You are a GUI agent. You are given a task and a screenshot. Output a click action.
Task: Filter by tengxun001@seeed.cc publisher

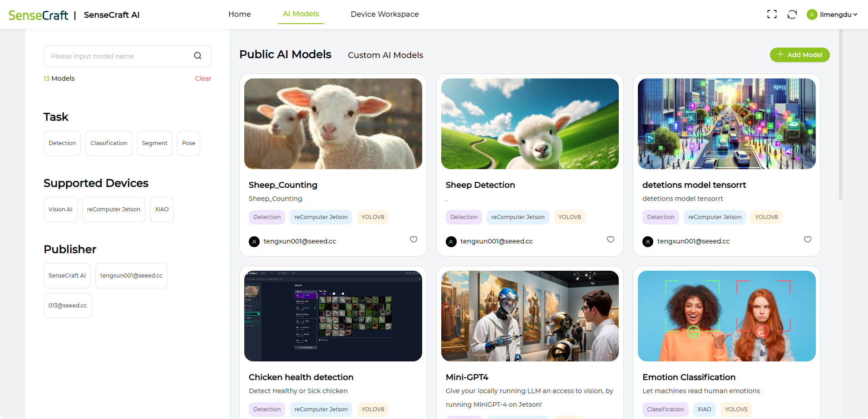tap(131, 276)
